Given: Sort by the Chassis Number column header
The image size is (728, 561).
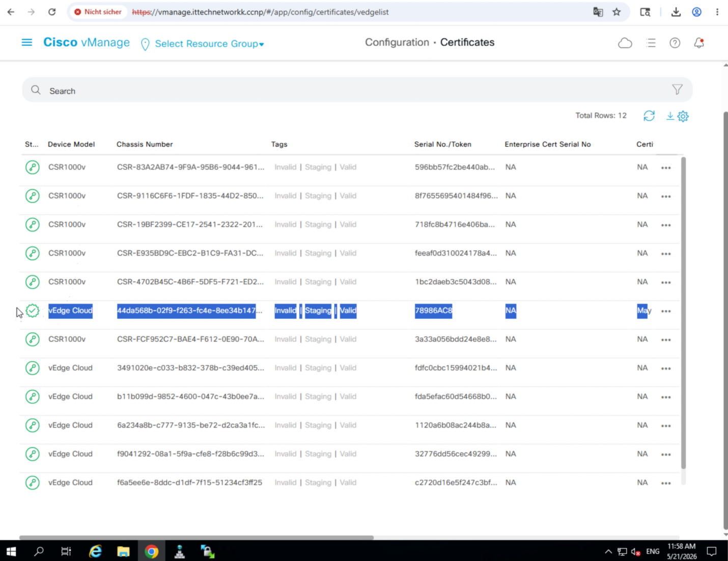Looking at the screenshot, I should click(x=145, y=144).
